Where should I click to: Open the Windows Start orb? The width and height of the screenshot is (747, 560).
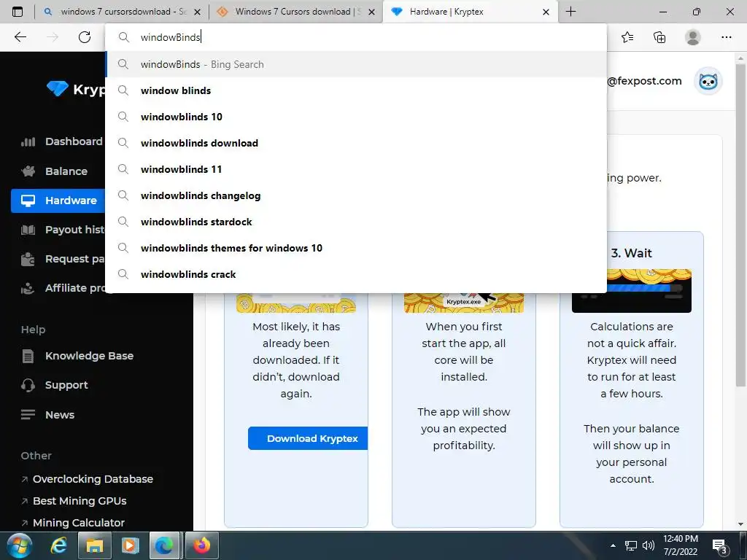[x=19, y=545]
